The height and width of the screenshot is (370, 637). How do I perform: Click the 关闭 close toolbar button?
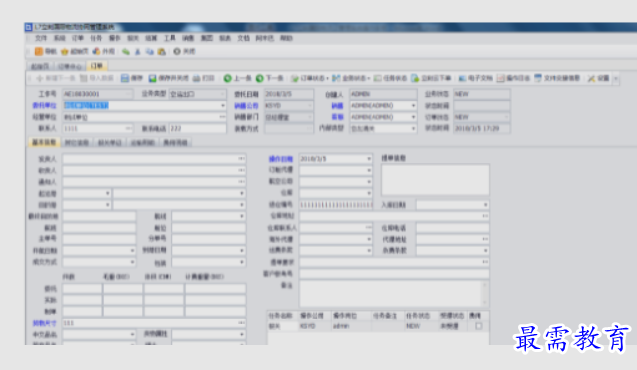(184, 52)
